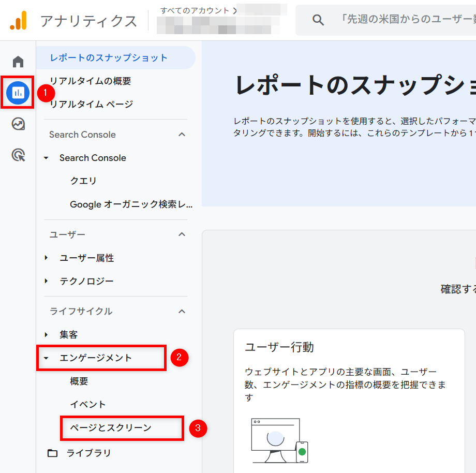
Task: Open the Home icon in left rail
Action: coord(18,62)
